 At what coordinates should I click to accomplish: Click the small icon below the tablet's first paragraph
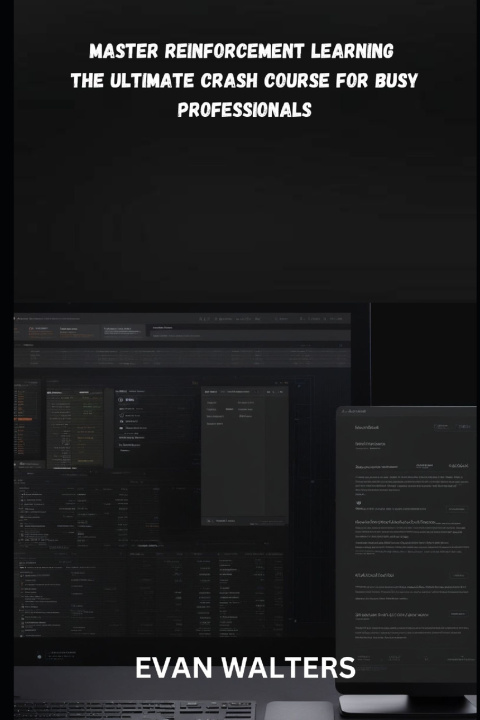coord(359,502)
